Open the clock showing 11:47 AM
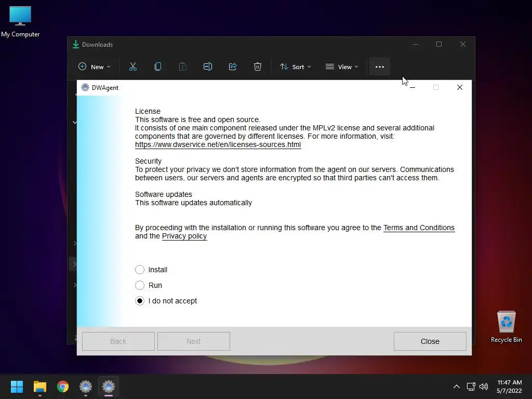 pos(509,387)
